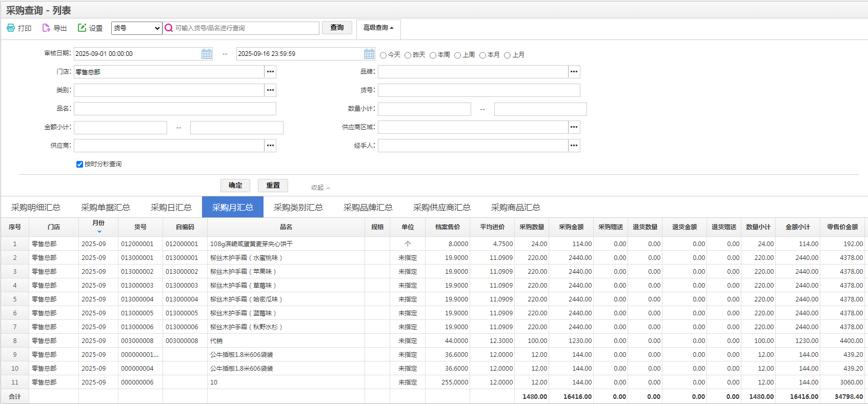Open the 经手人 selector ellipsis button
This screenshot has width=868, height=404.
point(574,146)
